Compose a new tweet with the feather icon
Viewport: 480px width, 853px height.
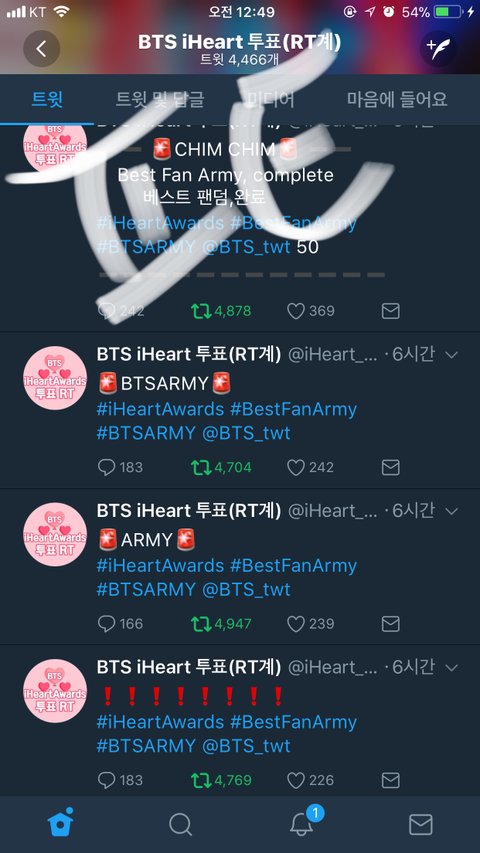[438, 49]
